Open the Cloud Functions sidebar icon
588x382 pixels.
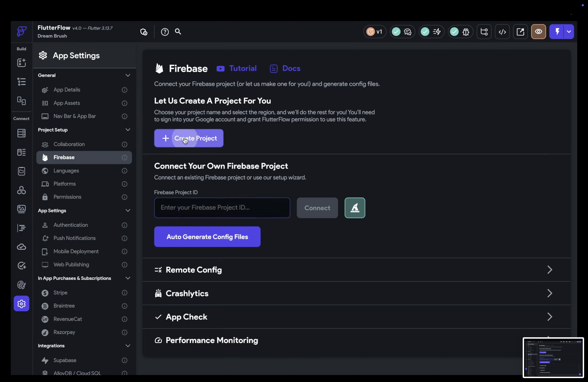point(22,247)
